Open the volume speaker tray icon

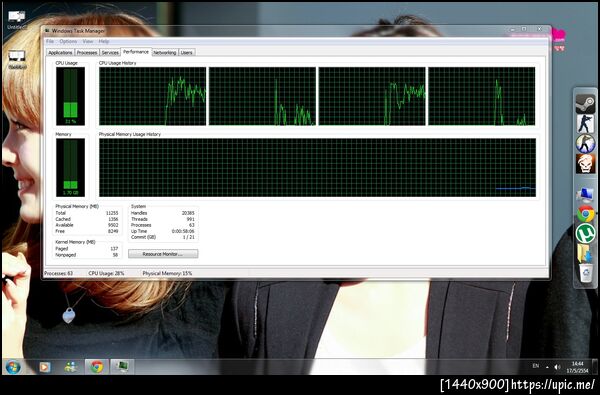(557, 367)
